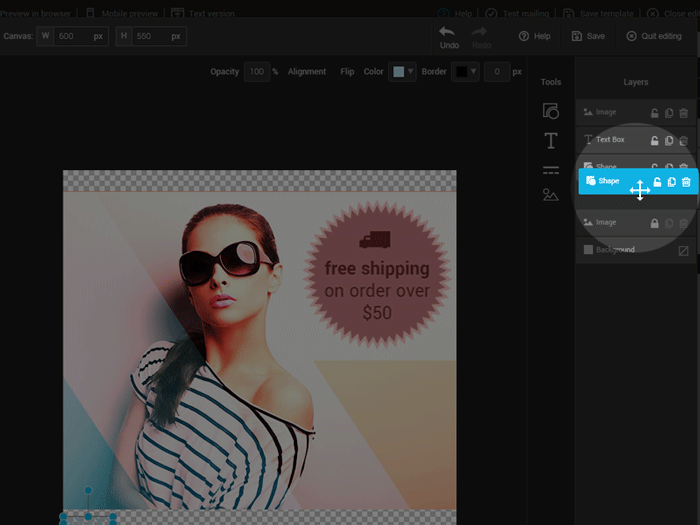Click the Save button

[x=588, y=36]
